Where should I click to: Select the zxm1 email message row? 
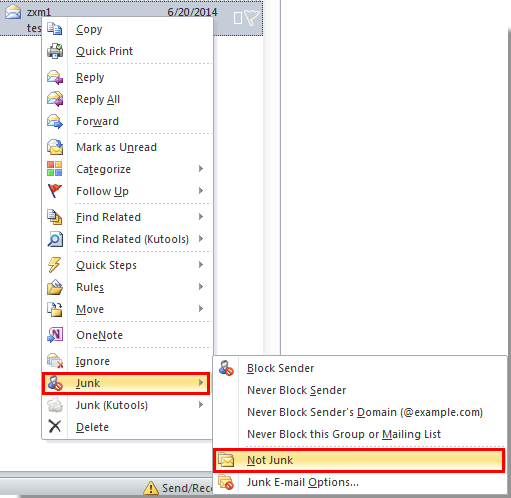click(132, 18)
